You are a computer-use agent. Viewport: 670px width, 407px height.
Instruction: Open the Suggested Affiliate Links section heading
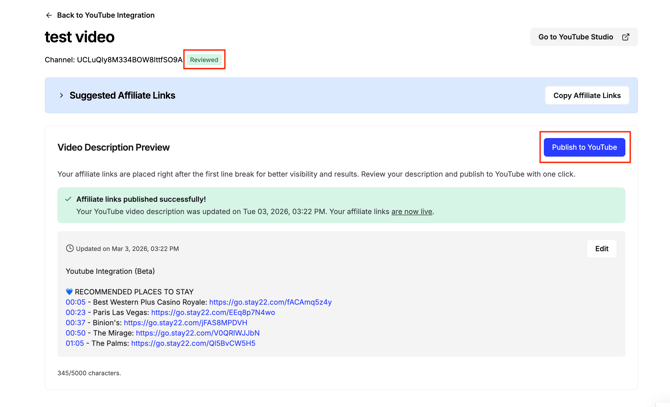point(122,96)
